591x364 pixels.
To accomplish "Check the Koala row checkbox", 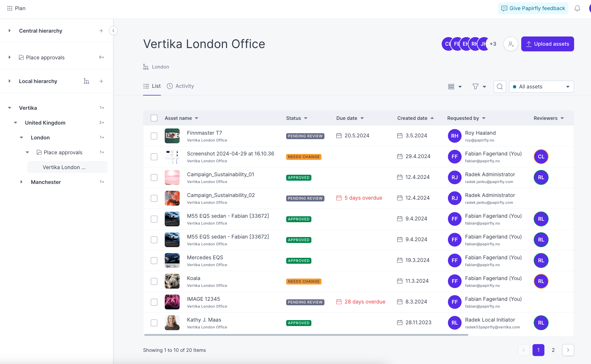I will [x=154, y=281].
